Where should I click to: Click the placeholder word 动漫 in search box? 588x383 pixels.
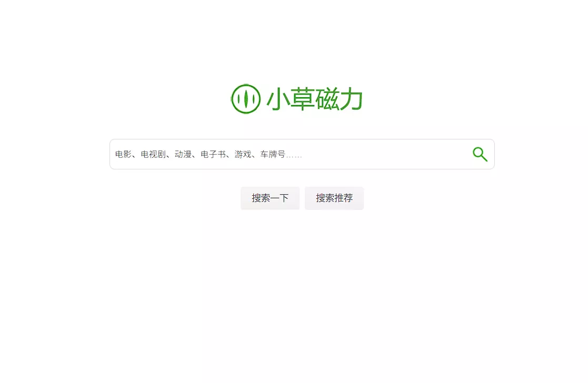point(183,154)
